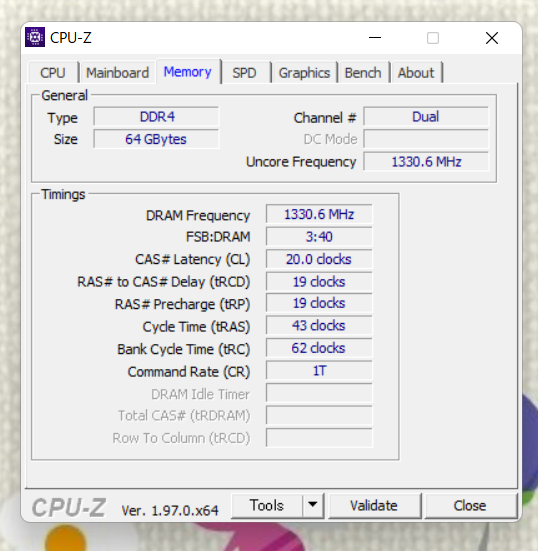Viewport: 538px width, 551px height.
Task: Click the Validate button
Action: [x=374, y=506]
